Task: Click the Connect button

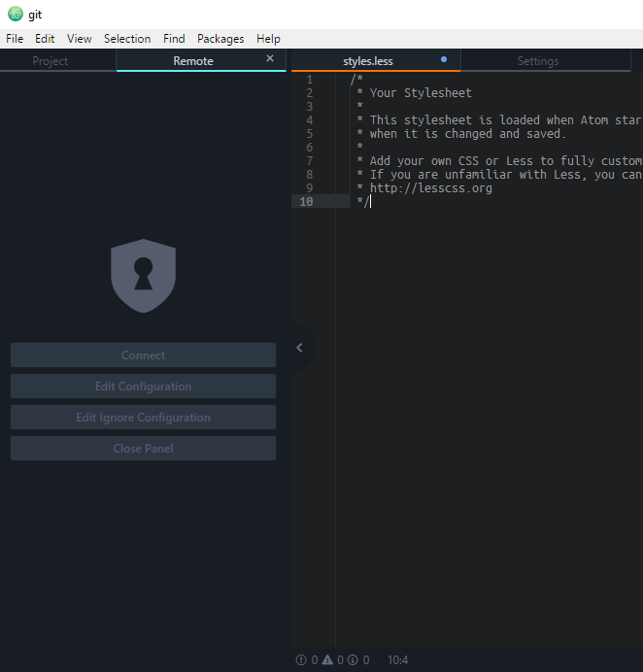Action: point(143,354)
